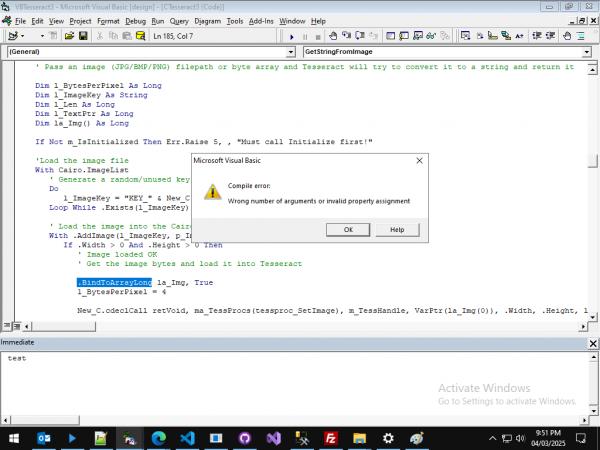The image size is (600, 450).
Task: Click the 'Dim l_ImageKey As String' line
Action: pyautogui.click(x=91, y=95)
